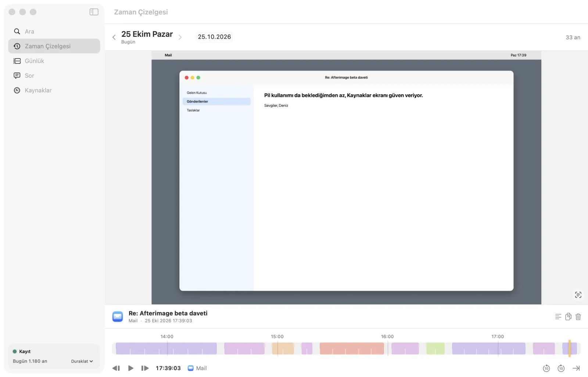Click the red segment on timeline
Viewport: 588px width, 377px height.
(x=352, y=348)
